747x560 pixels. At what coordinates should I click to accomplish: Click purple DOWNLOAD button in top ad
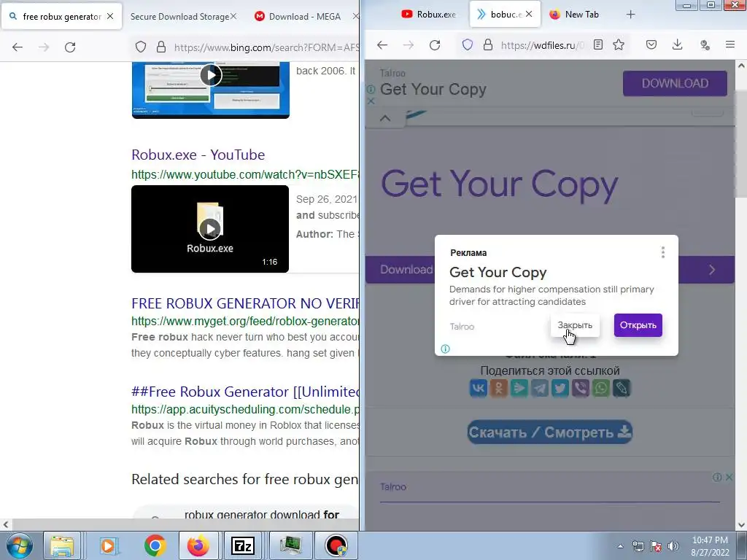[x=675, y=83]
